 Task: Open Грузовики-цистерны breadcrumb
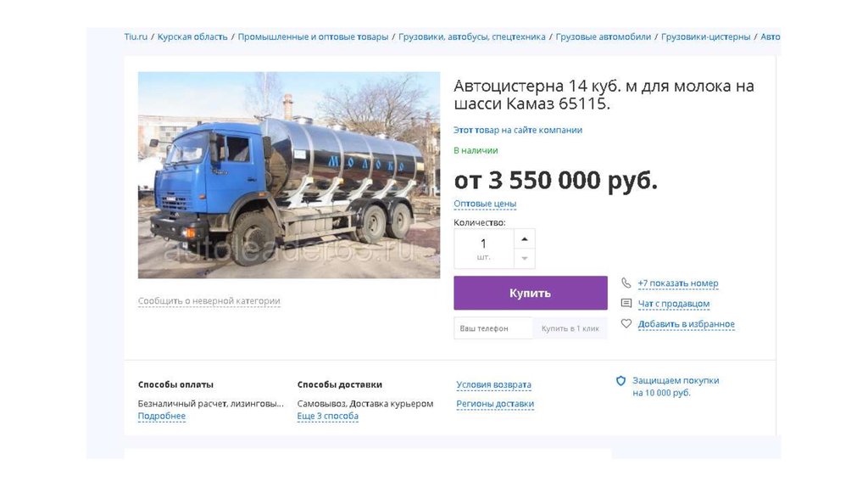(706, 36)
